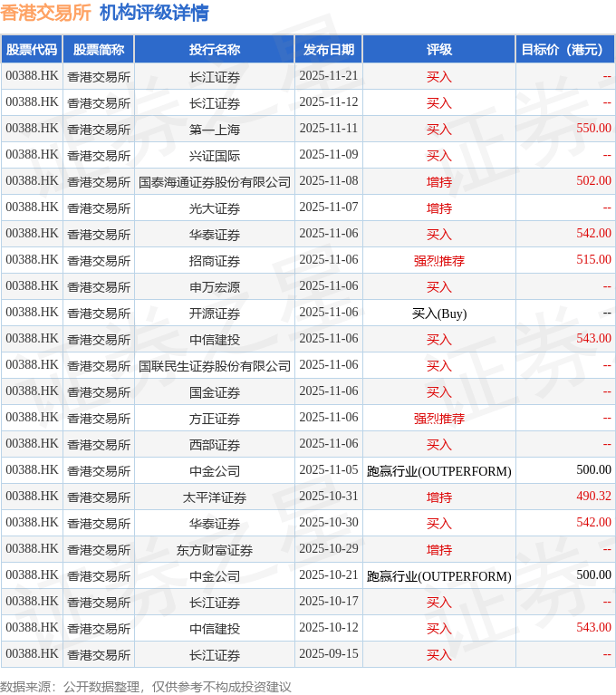Click the 股票简称 column header
This screenshot has height=695, width=616.
point(99,50)
